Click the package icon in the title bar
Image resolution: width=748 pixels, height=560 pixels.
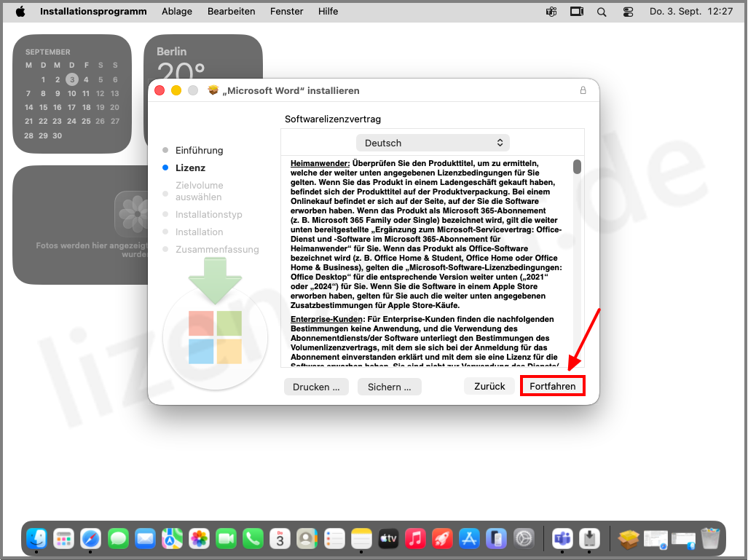[213, 90]
